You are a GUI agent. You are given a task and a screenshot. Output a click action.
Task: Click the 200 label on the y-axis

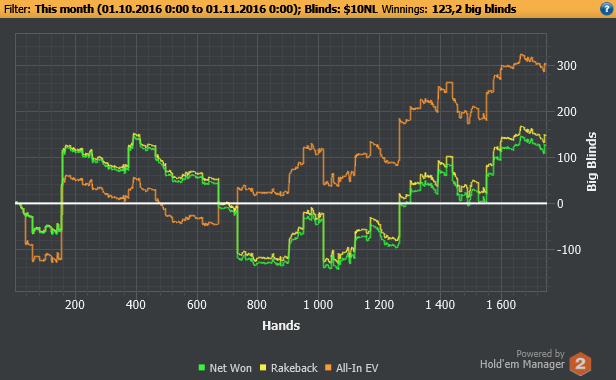coord(566,112)
